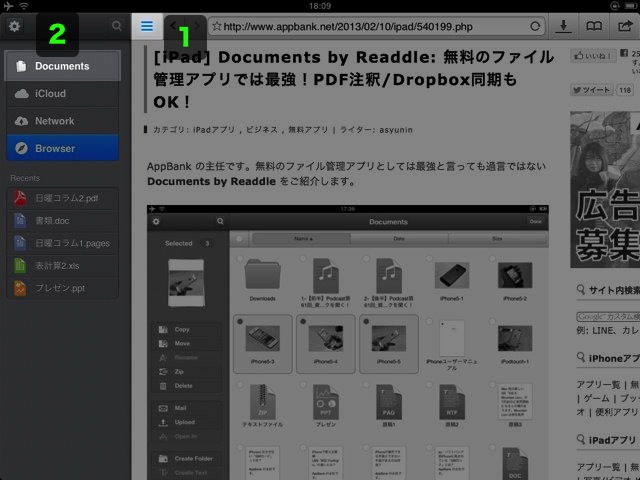
Task: Open the iCloud section
Action: click(x=62, y=93)
